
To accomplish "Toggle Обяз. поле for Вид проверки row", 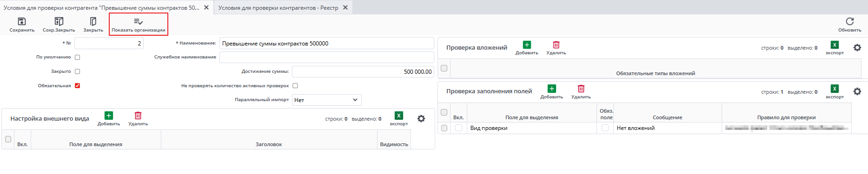I will 605,128.
